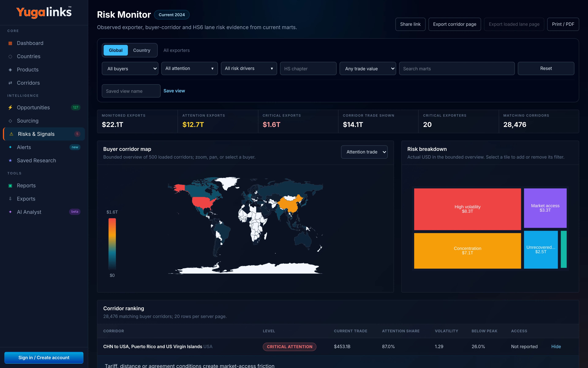This screenshot has height=368, width=588.
Task: Click the ATTENTION SHARE column header
Action: tap(401, 331)
